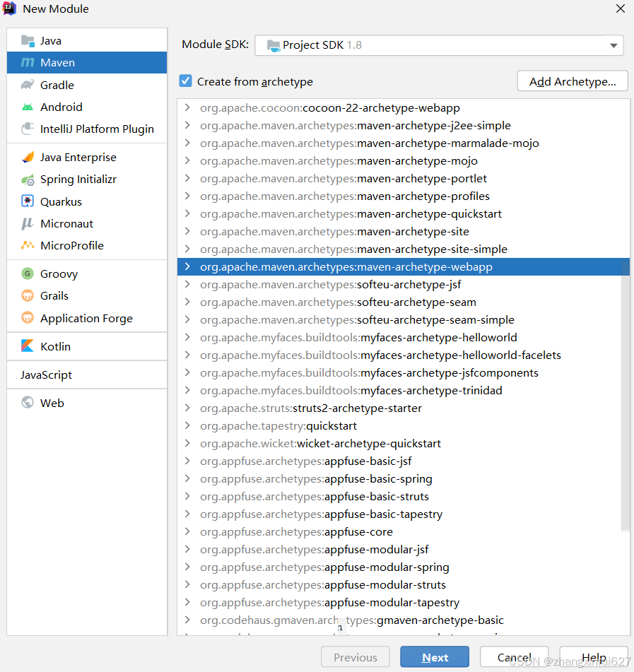
Task: Select appfuse-modular-spring row
Action: coord(404,567)
